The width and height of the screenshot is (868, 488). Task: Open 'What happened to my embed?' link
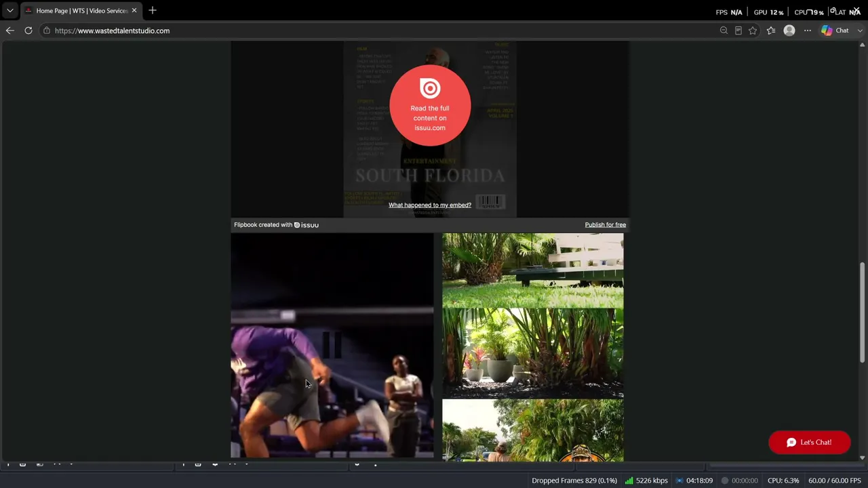click(430, 205)
